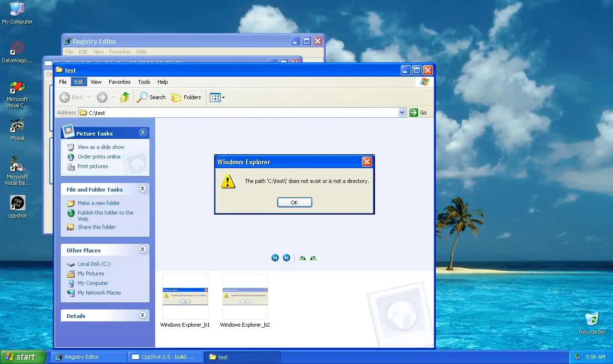The width and height of the screenshot is (613, 364).
Task: Click the Registry Editor title bar icon
Action: coord(67,41)
